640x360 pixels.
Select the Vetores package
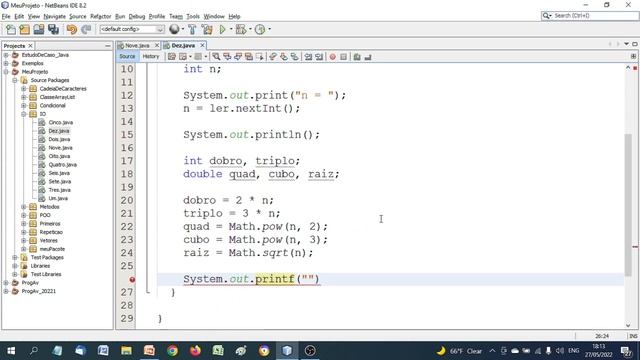(x=49, y=240)
